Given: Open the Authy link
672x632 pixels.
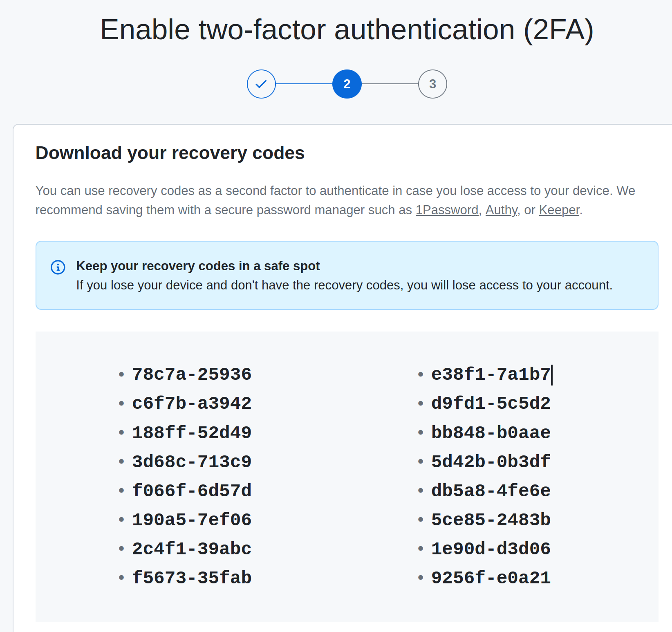Looking at the screenshot, I should 502,210.
